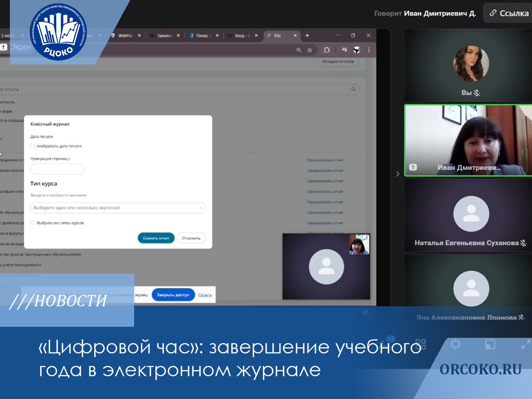Switch to the WebPol browser tab
The width and height of the screenshot is (532, 399).
click(125, 36)
